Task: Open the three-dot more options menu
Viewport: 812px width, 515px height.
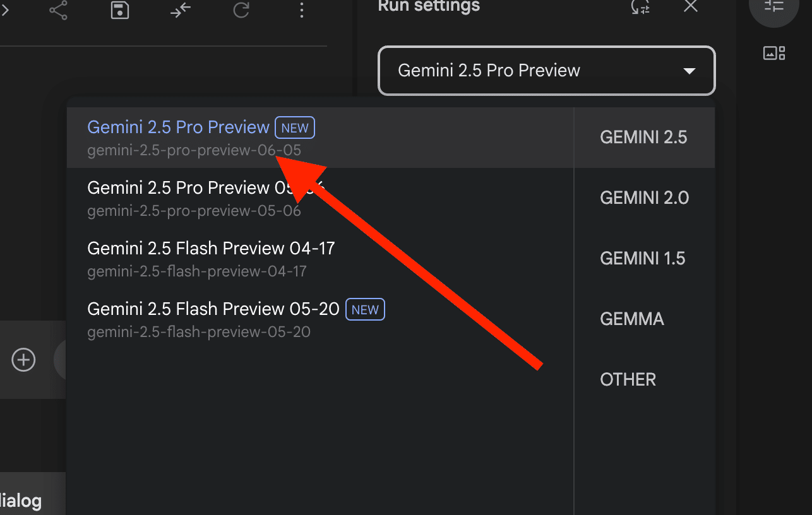Action: pos(302,10)
